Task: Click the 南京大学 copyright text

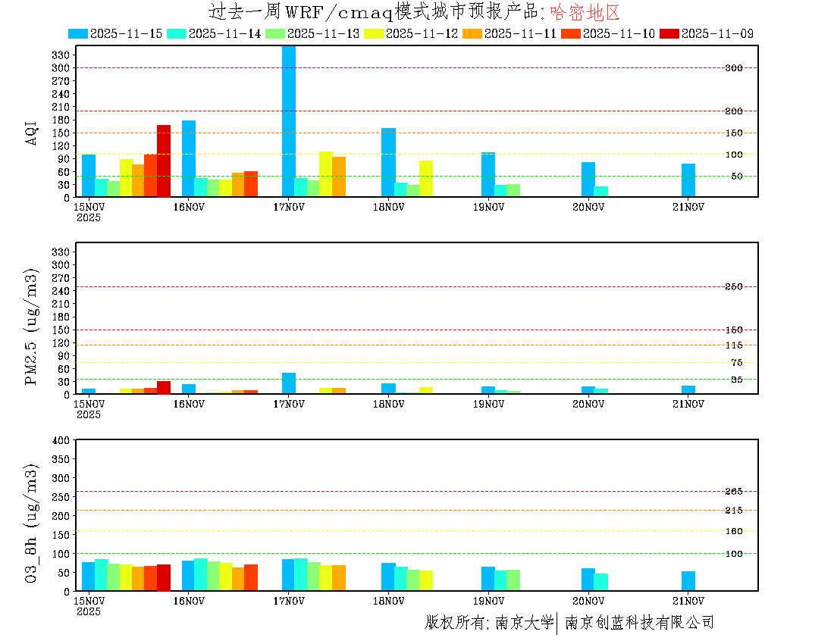Action: coord(524,623)
